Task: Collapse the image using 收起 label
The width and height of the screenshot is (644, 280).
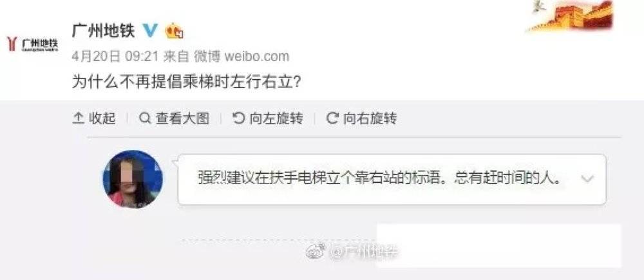Action: click(x=102, y=118)
